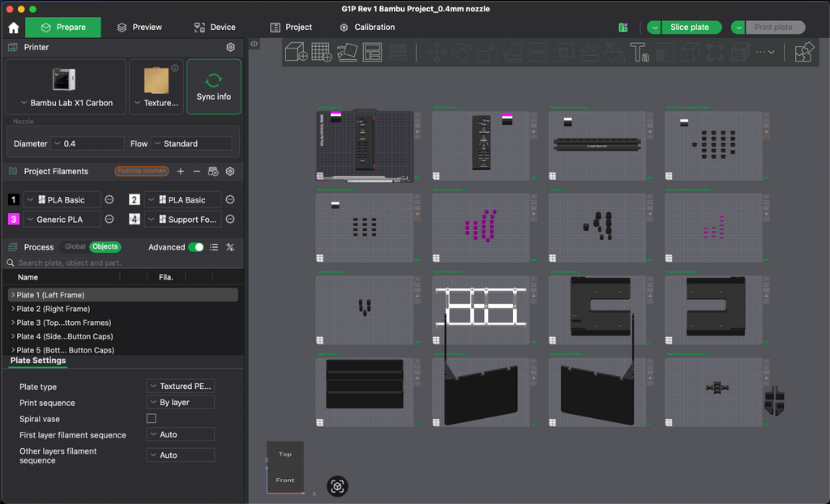Click the plus icon to add a filament
This screenshot has height=504, width=830.
(x=180, y=171)
